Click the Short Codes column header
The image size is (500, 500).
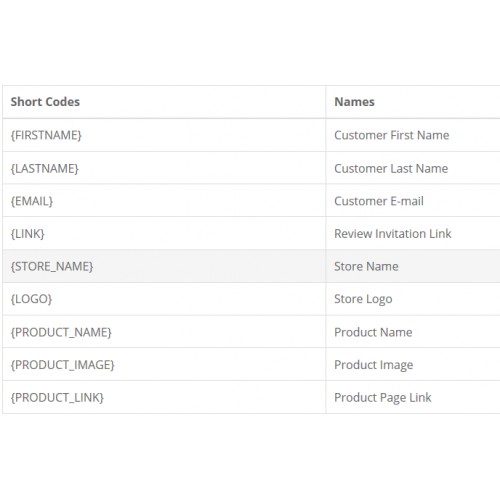click(x=45, y=102)
